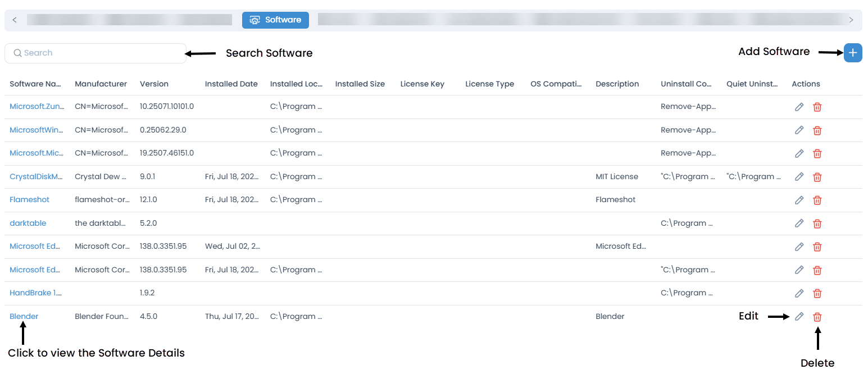This screenshot has width=868, height=374.
Task: Open Blender software details
Action: click(24, 316)
